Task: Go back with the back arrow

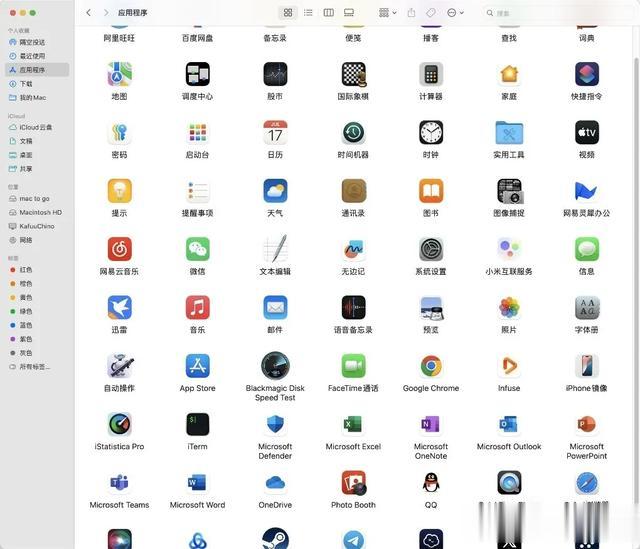Action: [x=89, y=13]
